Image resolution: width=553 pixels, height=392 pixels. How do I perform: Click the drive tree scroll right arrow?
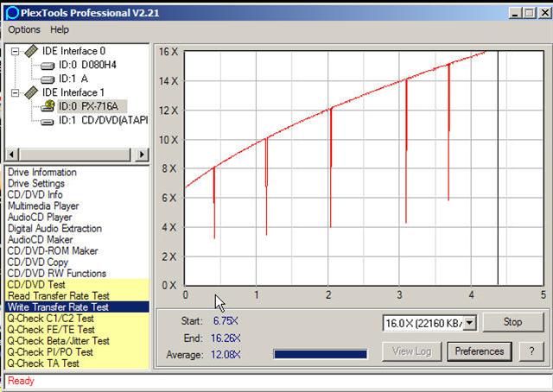pos(142,155)
